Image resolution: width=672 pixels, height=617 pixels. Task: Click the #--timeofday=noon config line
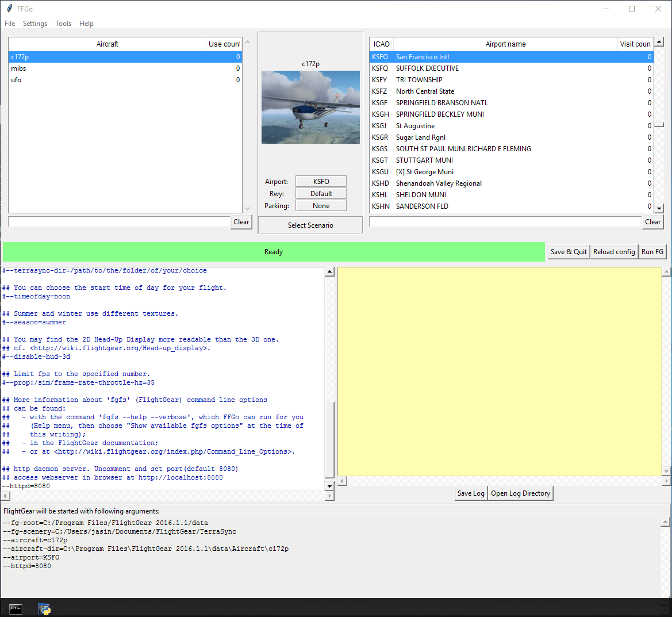(x=36, y=297)
